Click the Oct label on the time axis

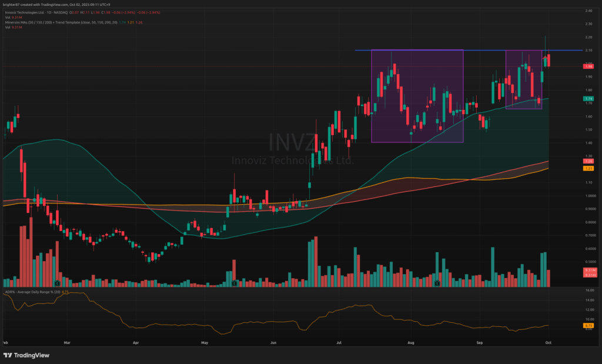[548, 341]
